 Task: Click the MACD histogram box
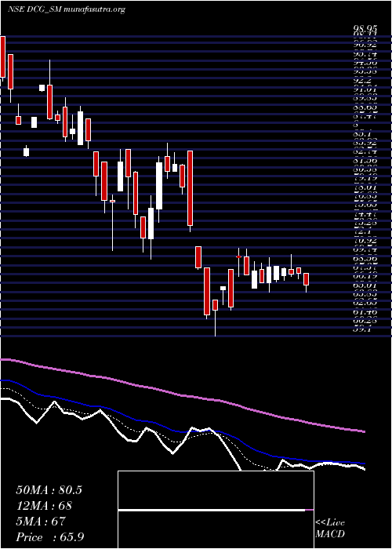pyautogui.click(x=216, y=510)
